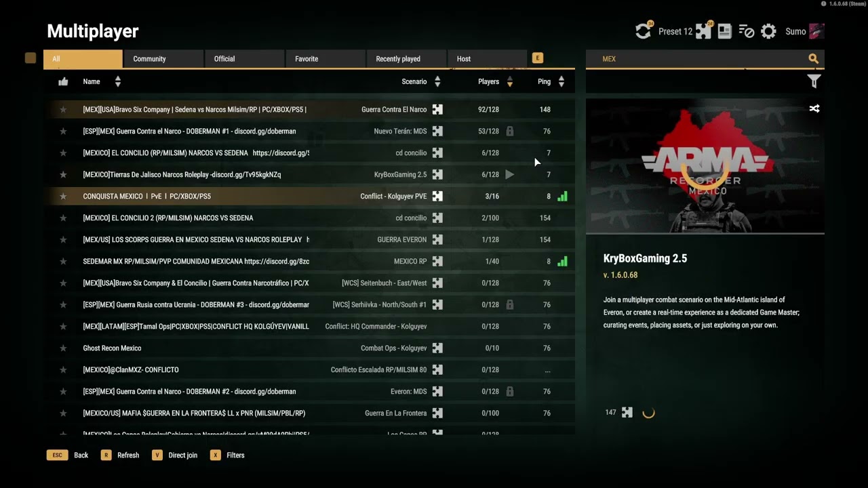Screen dimensions: 868x488
Task: Star the @ClanMXZ- CONFLICTO server
Action: coord(63,369)
